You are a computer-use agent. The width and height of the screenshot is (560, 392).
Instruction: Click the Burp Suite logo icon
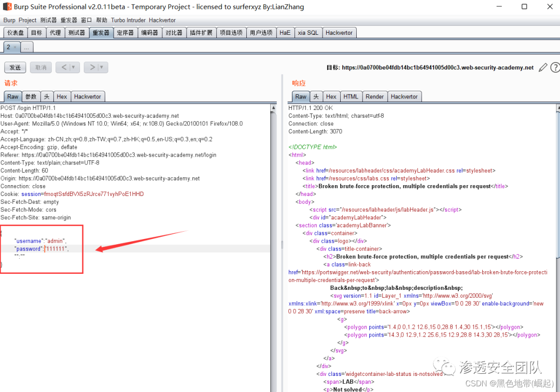click(x=7, y=6)
